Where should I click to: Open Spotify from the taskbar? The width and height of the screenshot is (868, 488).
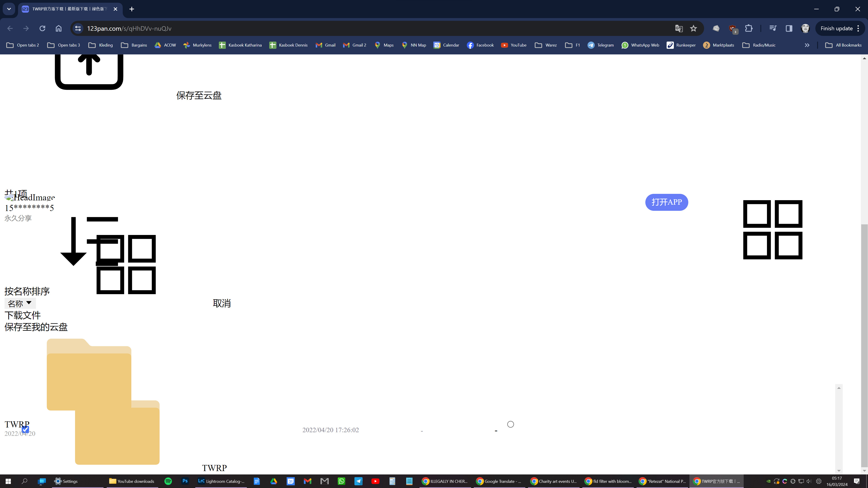click(168, 481)
